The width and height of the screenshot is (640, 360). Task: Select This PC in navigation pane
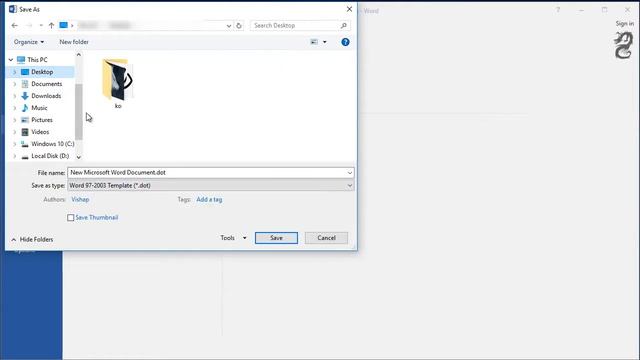[x=37, y=60]
